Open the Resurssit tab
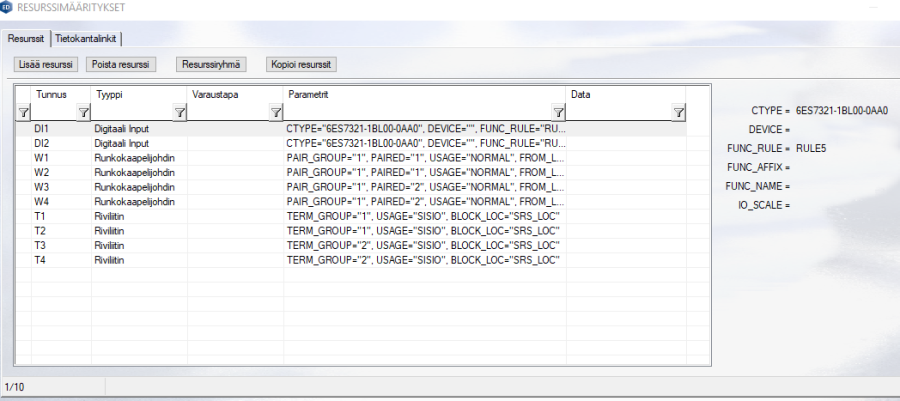The height and width of the screenshot is (401, 900). tap(26, 38)
